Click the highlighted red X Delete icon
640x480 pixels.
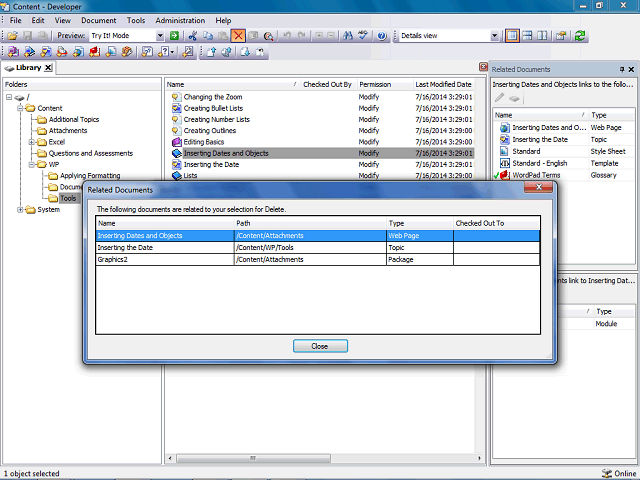coord(238,36)
